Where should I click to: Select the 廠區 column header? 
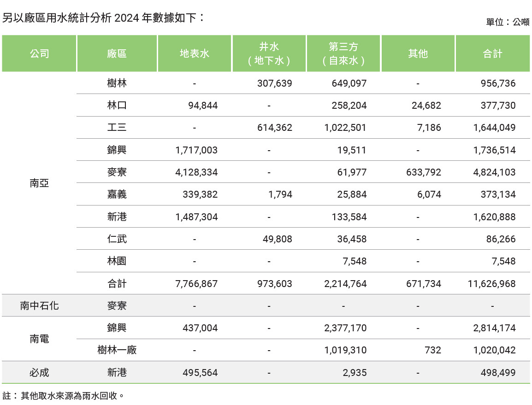click(117, 53)
